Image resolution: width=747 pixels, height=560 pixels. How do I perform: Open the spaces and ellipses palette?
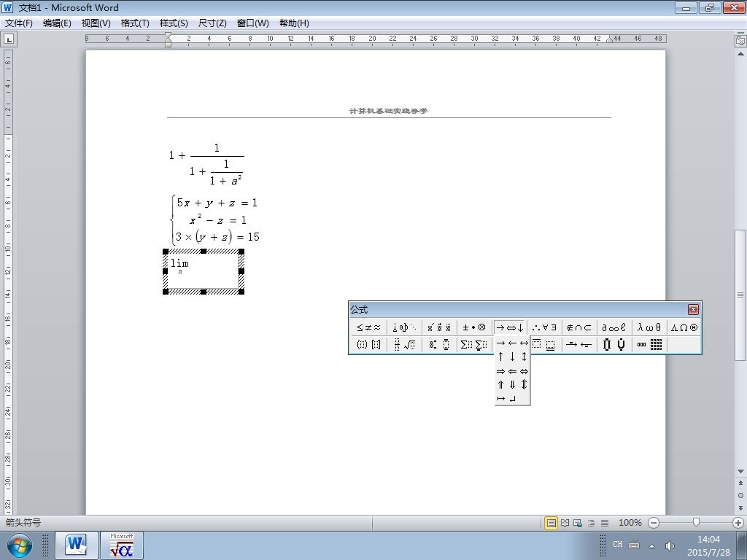pyautogui.click(x=404, y=327)
